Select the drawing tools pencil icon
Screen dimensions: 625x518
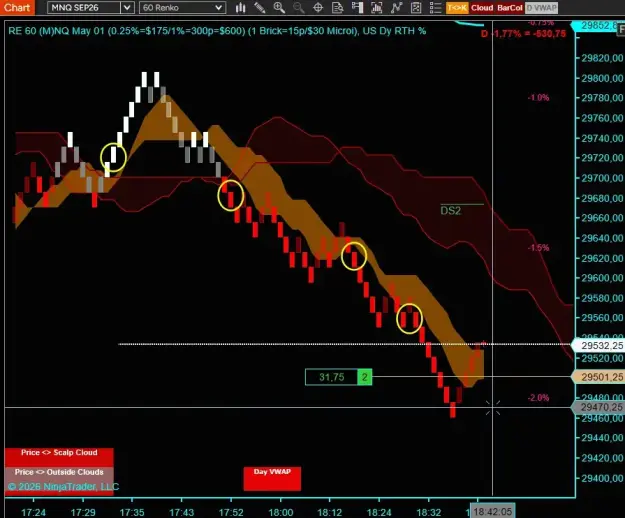tap(259, 8)
